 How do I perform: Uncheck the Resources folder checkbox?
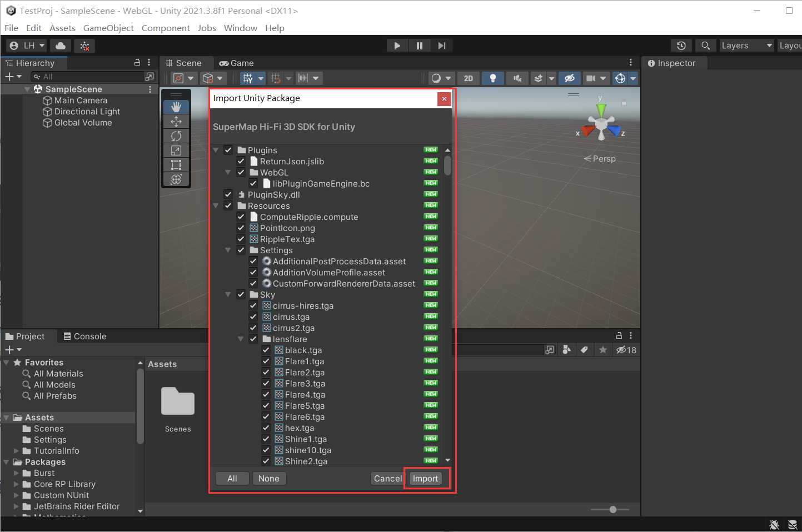(228, 205)
